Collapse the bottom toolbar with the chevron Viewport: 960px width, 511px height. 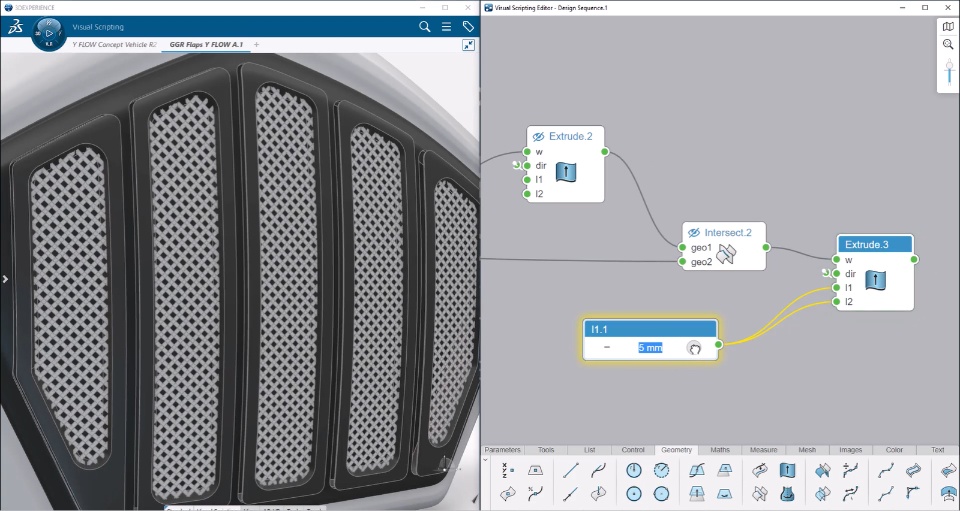pyautogui.click(x=486, y=460)
